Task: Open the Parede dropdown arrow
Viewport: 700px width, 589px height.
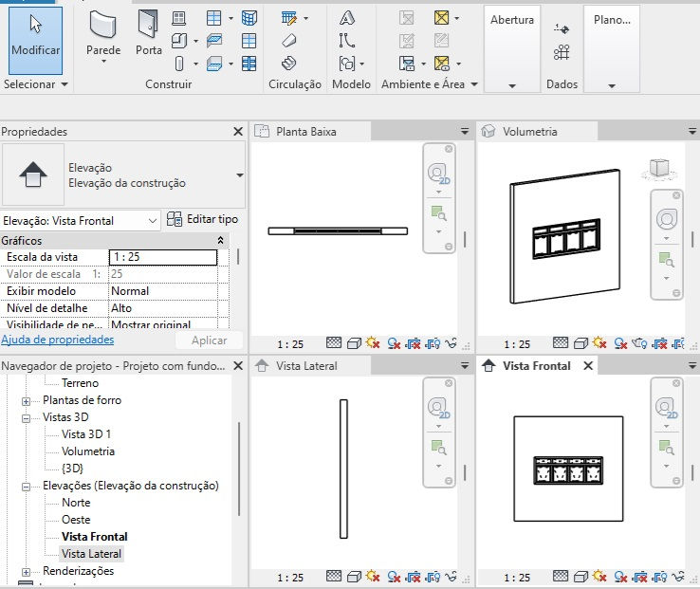Action: coord(103,62)
